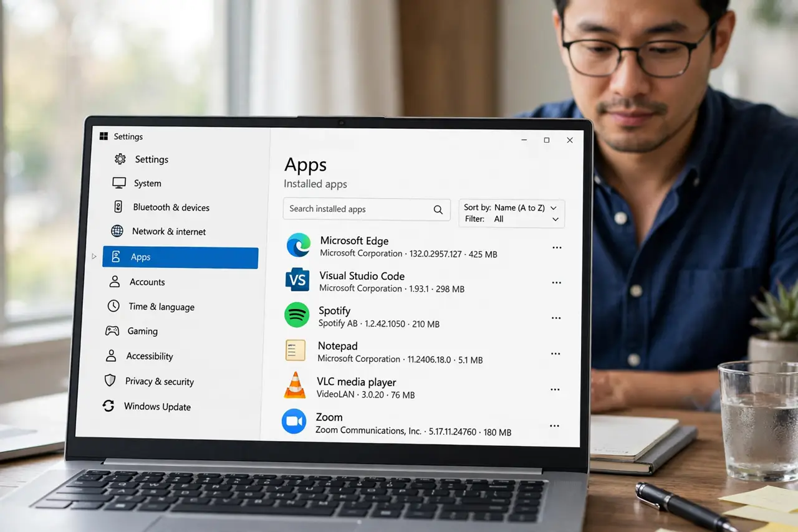Screen dimensions: 798x532
Task: Click the Windows logo in title bar
Action: [103, 136]
